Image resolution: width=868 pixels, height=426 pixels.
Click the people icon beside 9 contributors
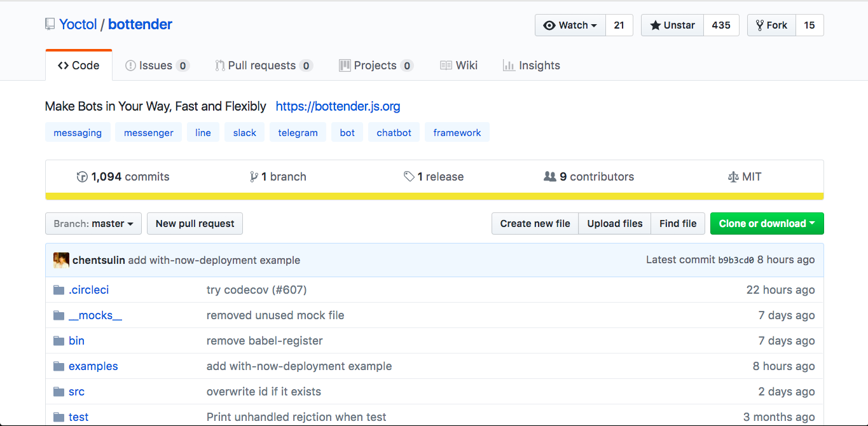point(550,177)
